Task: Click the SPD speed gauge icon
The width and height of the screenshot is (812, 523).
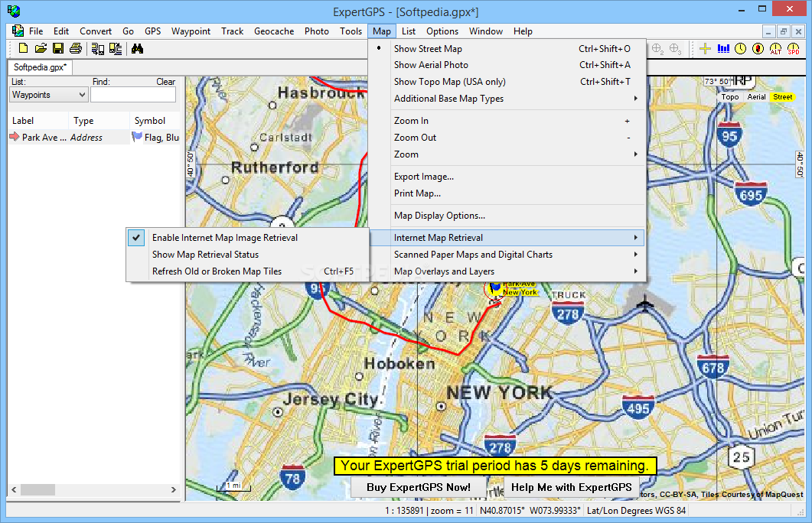Action: (794, 49)
